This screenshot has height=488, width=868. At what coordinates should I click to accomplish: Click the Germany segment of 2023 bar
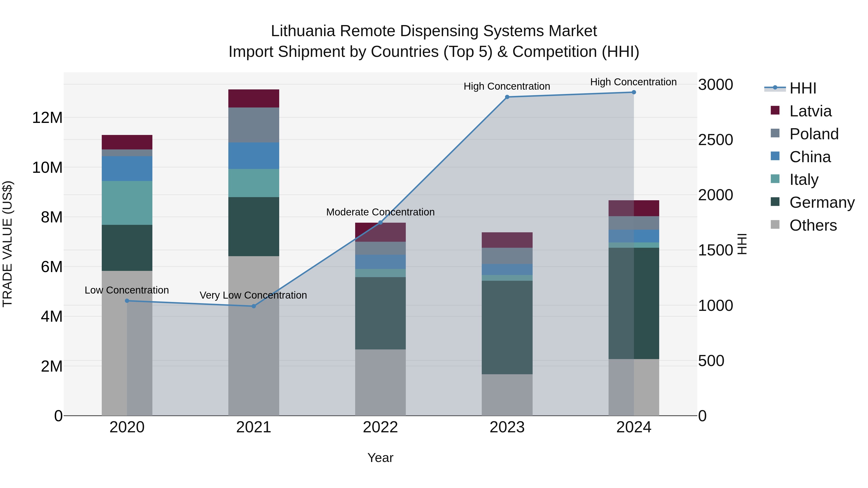[507, 328]
